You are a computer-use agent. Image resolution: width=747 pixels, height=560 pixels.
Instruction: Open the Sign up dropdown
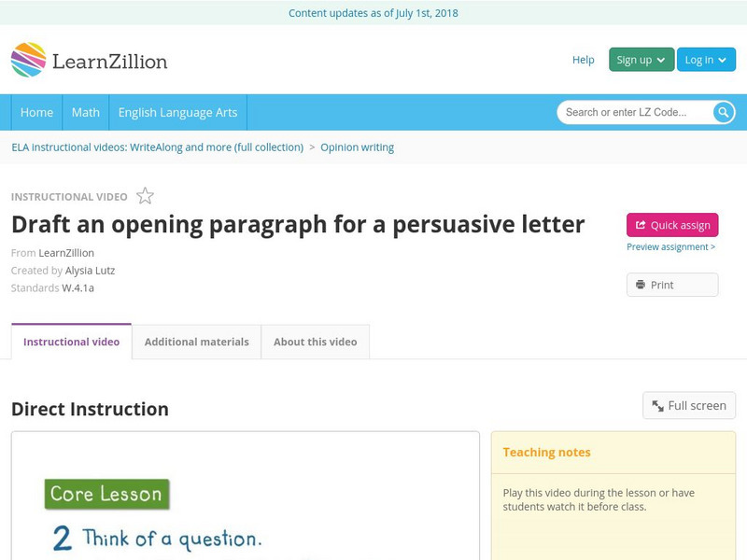pyautogui.click(x=641, y=60)
